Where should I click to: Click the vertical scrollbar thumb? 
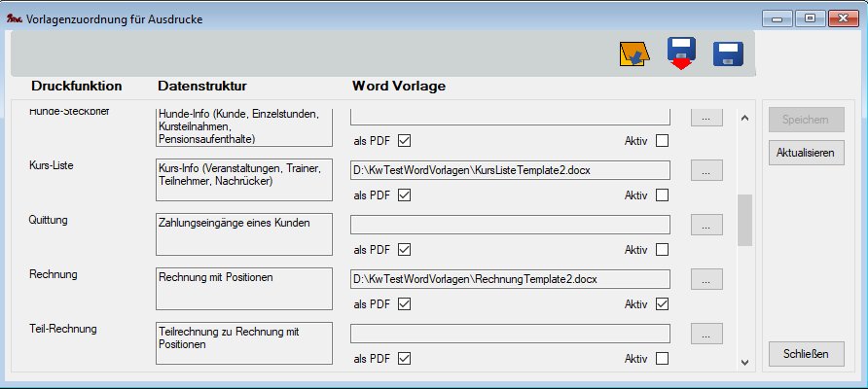coord(745,220)
